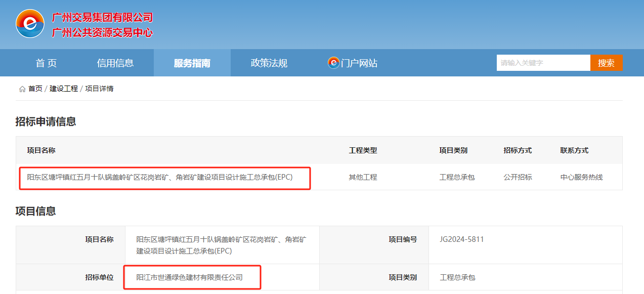Click the 公开招标 bidding method cell
The height and width of the screenshot is (294, 644).
tap(518, 177)
